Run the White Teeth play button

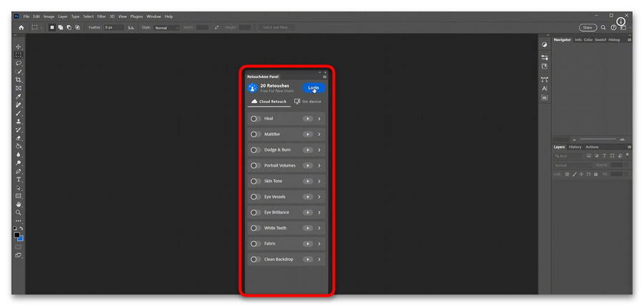(x=308, y=227)
